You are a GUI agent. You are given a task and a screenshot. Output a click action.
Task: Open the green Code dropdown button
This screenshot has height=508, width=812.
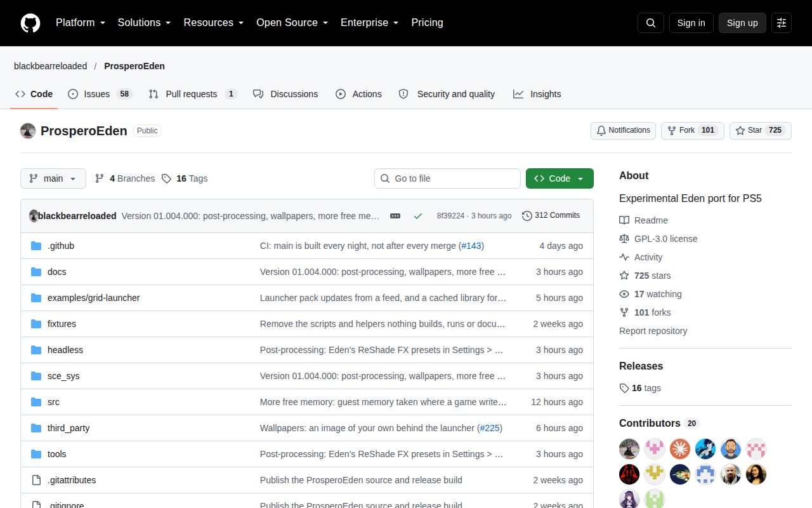pos(560,178)
